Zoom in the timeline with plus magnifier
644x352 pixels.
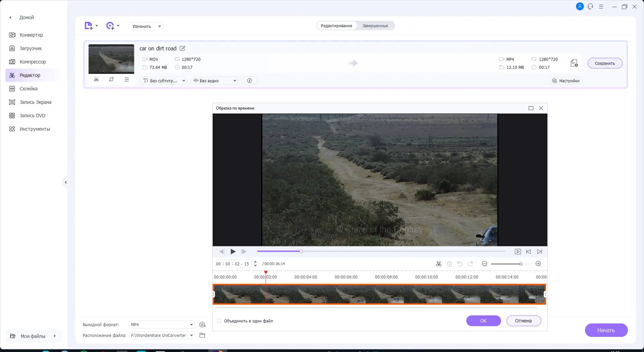tap(538, 264)
